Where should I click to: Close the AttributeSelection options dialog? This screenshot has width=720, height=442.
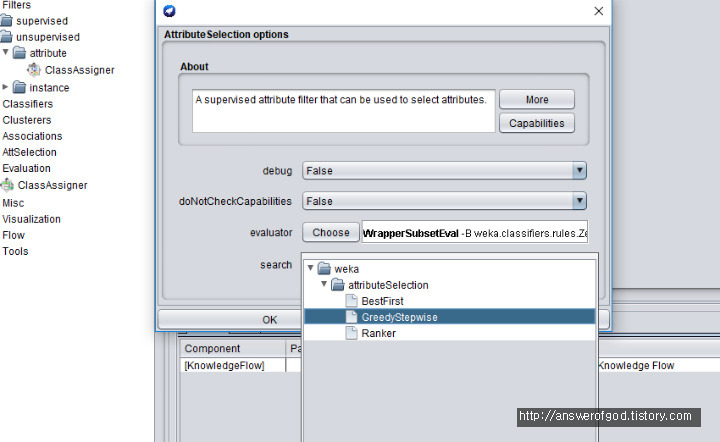pyautogui.click(x=598, y=11)
